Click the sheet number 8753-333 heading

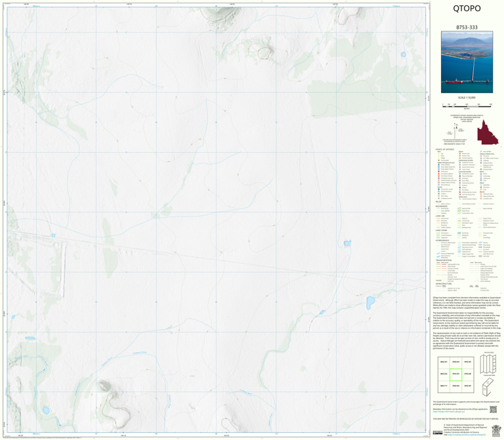tap(467, 28)
